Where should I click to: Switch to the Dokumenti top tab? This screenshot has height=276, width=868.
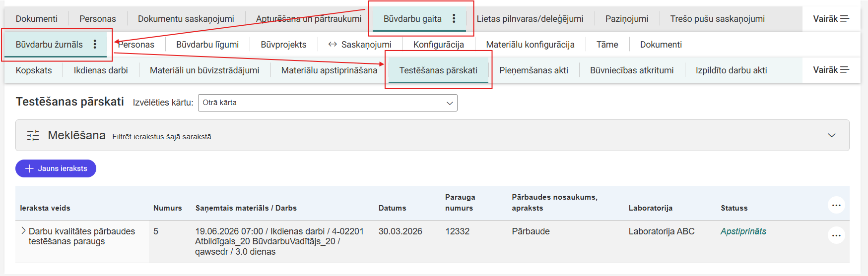tap(37, 19)
